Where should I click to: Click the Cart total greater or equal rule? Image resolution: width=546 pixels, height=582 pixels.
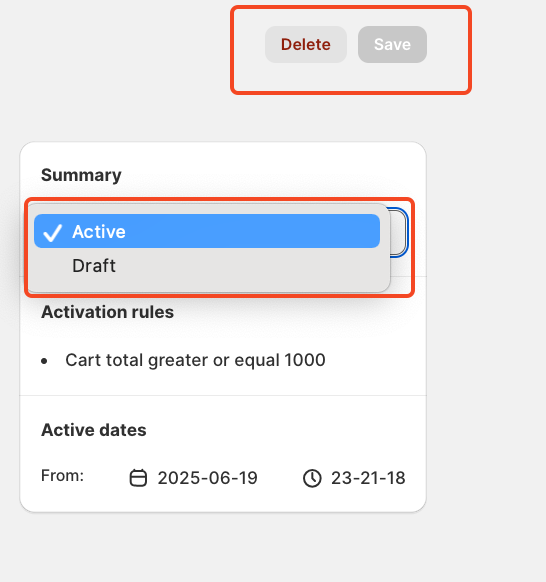click(195, 360)
